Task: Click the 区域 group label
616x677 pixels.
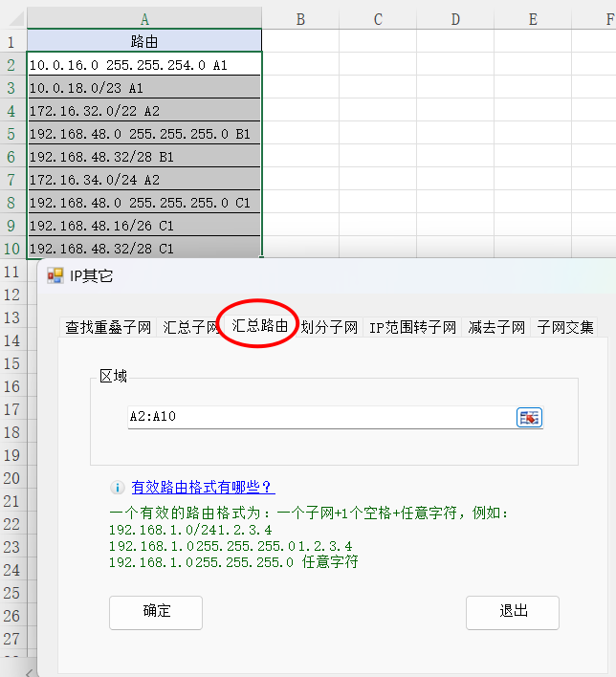Action: coord(113,376)
